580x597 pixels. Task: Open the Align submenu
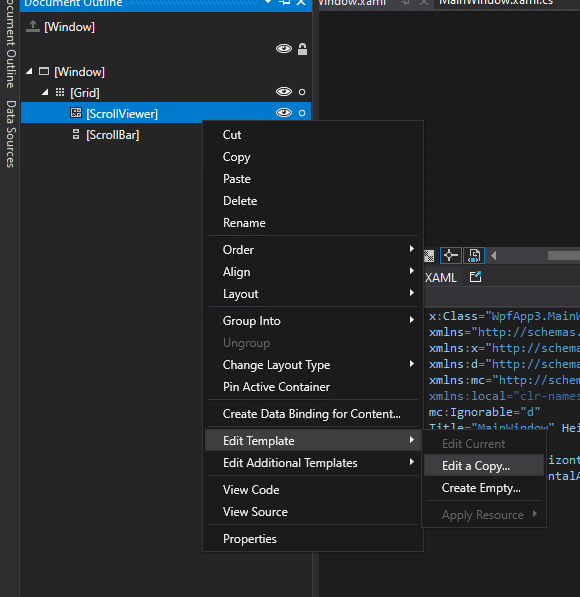click(x=313, y=272)
